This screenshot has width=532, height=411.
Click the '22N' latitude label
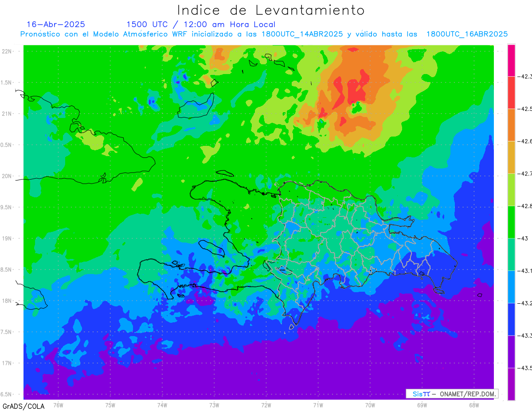(x=7, y=51)
